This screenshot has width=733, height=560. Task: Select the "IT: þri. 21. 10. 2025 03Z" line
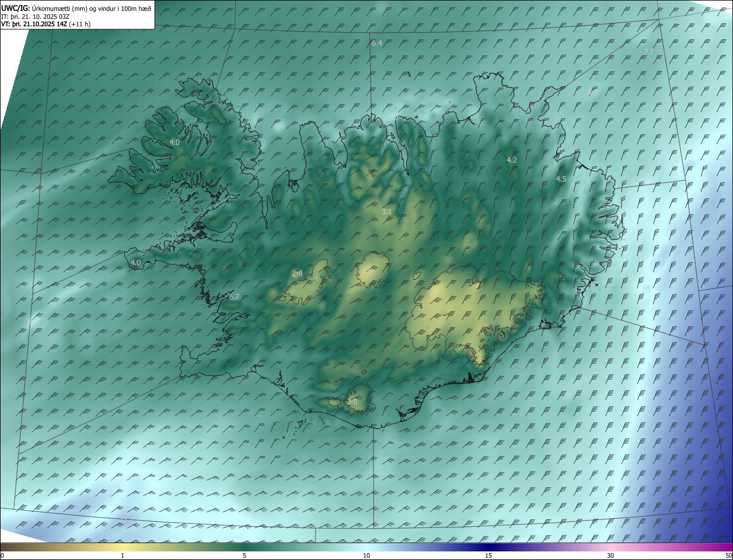point(36,16)
